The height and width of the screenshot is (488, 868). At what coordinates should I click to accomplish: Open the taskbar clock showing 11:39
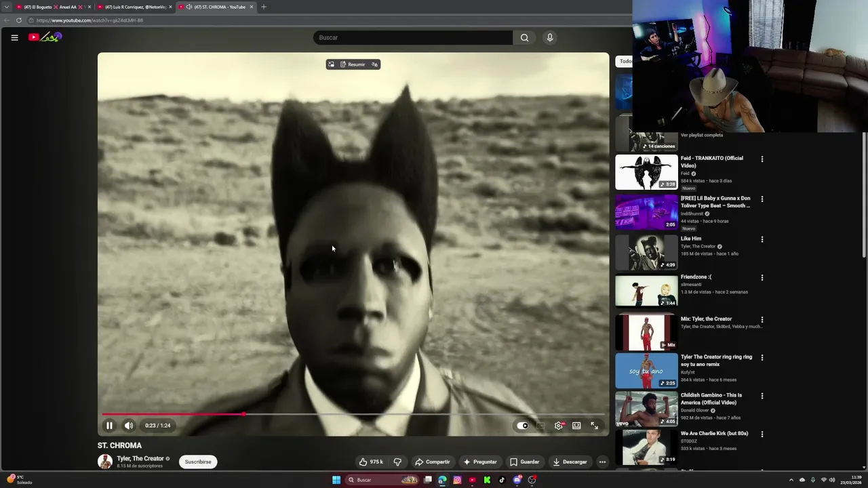[851, 480]
